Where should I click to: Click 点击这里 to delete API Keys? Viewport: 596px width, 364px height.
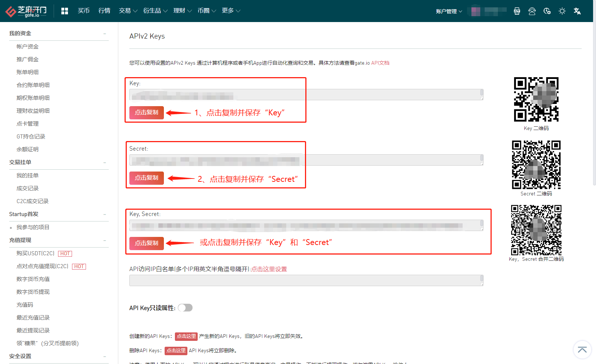click(176, 350)
